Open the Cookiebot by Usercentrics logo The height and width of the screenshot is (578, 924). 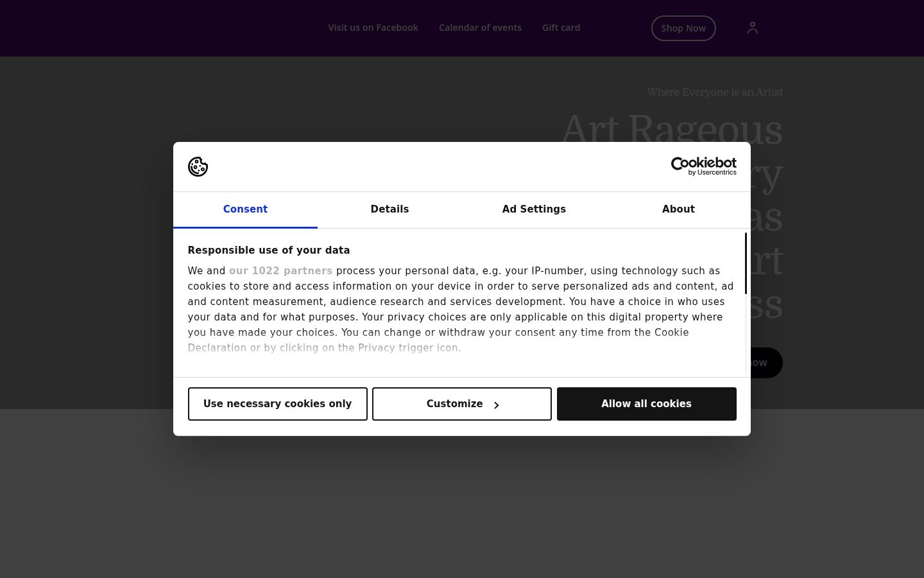click(x=703, y=166)
